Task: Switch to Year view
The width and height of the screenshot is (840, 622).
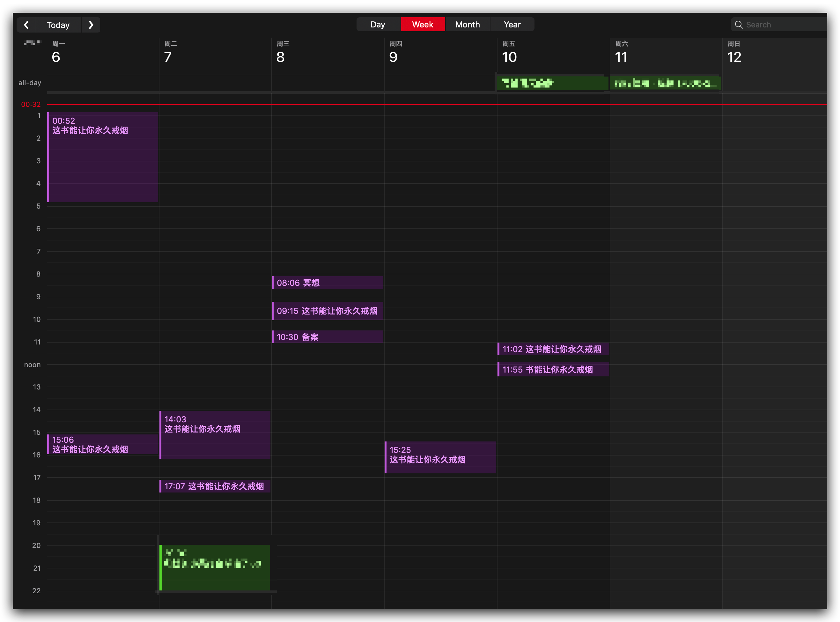Action: click(x=512, y=25)
